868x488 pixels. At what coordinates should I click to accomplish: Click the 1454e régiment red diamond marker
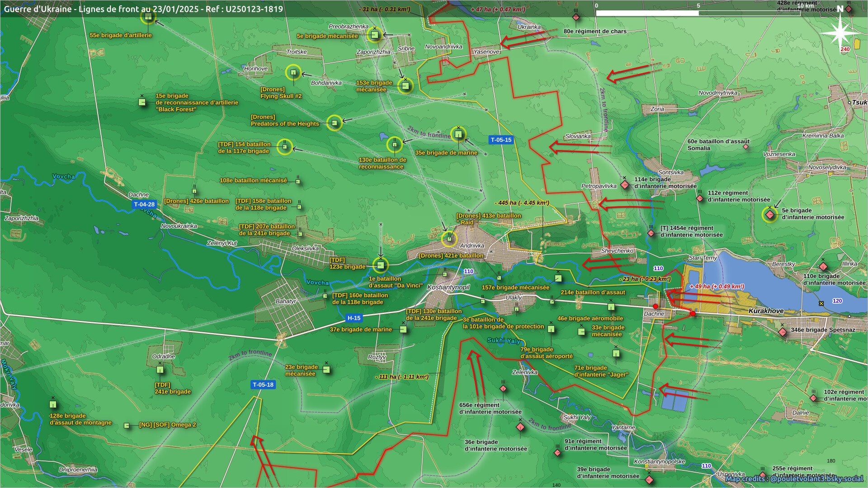coord(651,233)
